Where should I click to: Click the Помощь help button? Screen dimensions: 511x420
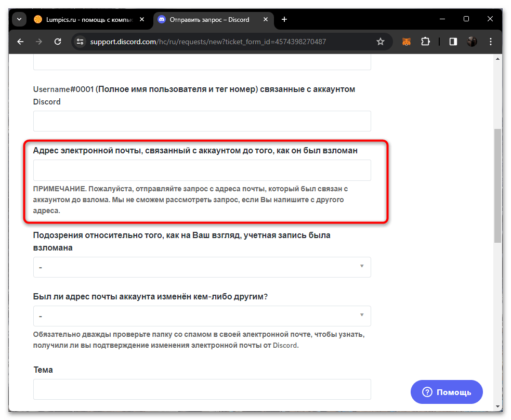447,392
